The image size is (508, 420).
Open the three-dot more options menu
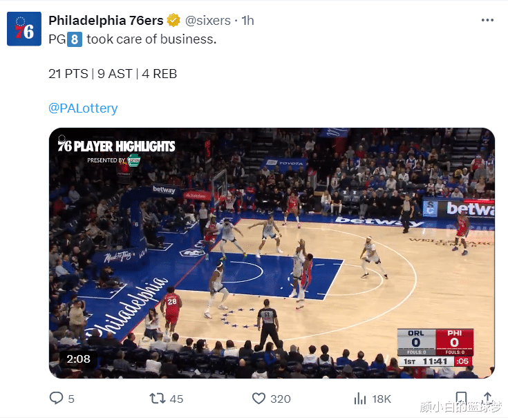(x=487, y=20)
